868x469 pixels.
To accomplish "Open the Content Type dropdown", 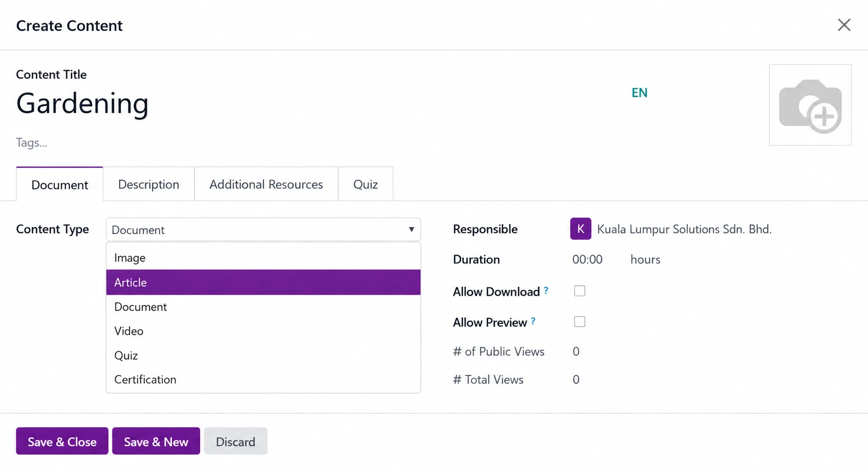I will (263, 229).
